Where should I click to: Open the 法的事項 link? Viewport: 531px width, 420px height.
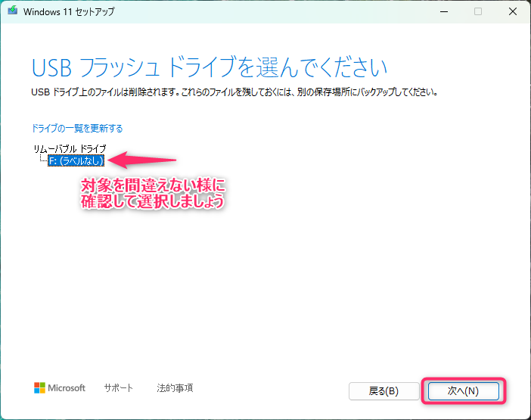[x=175, y=387]
